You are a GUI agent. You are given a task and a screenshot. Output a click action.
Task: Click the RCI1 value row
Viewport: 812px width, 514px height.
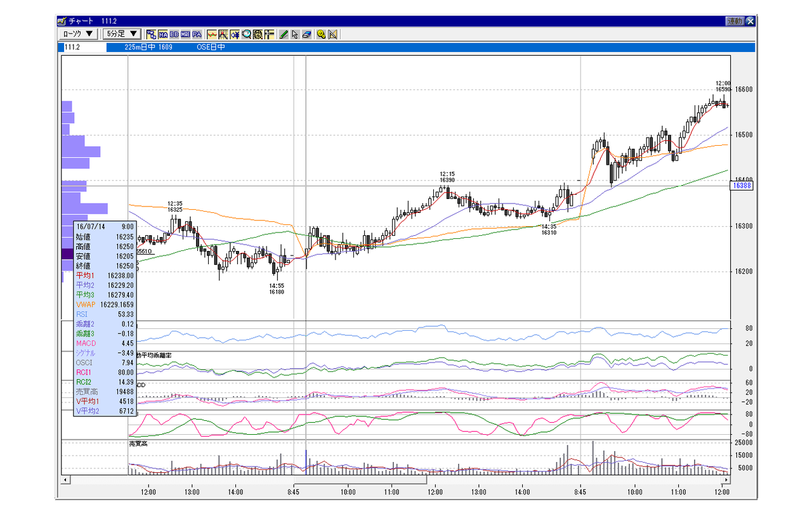(105, 373)
